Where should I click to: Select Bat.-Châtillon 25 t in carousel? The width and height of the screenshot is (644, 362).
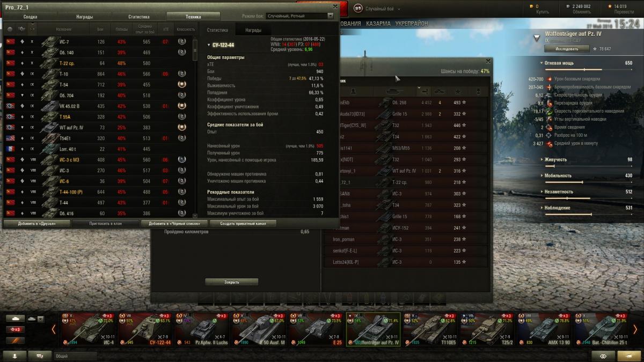tap(602, 329)
